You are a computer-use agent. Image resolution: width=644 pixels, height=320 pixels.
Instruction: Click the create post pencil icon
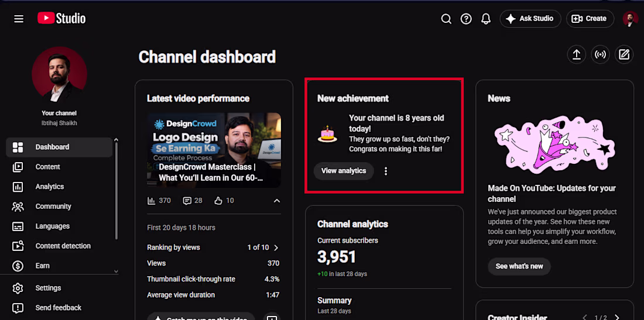624,54
